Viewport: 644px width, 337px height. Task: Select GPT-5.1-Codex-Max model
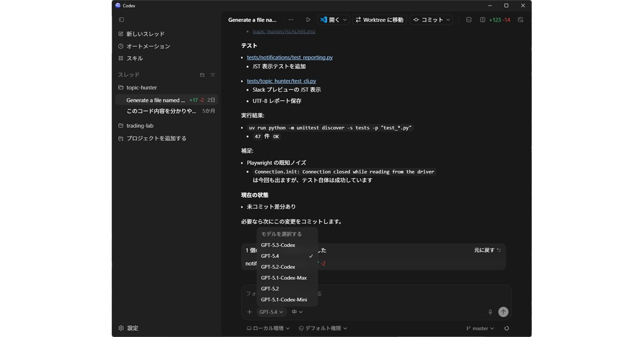(x=287, y=278)
